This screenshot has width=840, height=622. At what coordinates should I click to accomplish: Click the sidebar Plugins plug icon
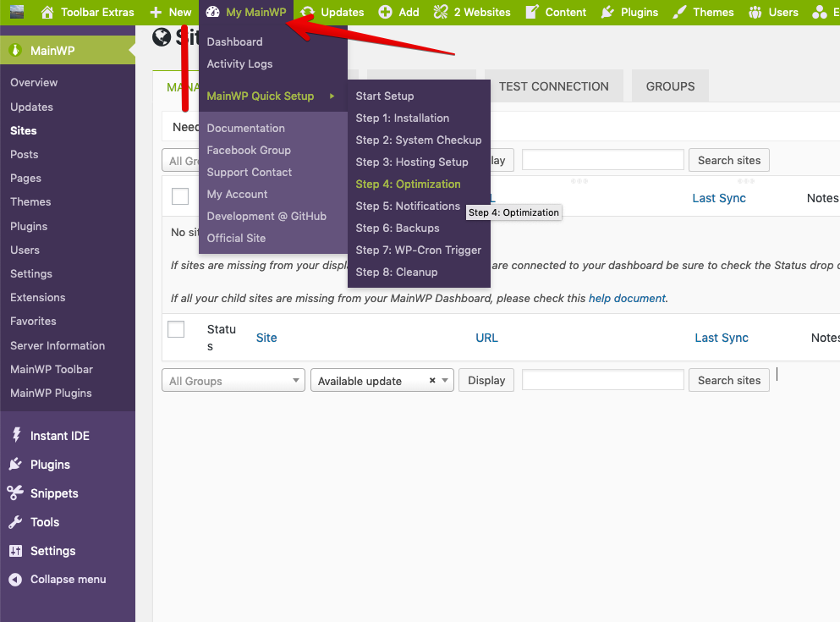point(15,464)
